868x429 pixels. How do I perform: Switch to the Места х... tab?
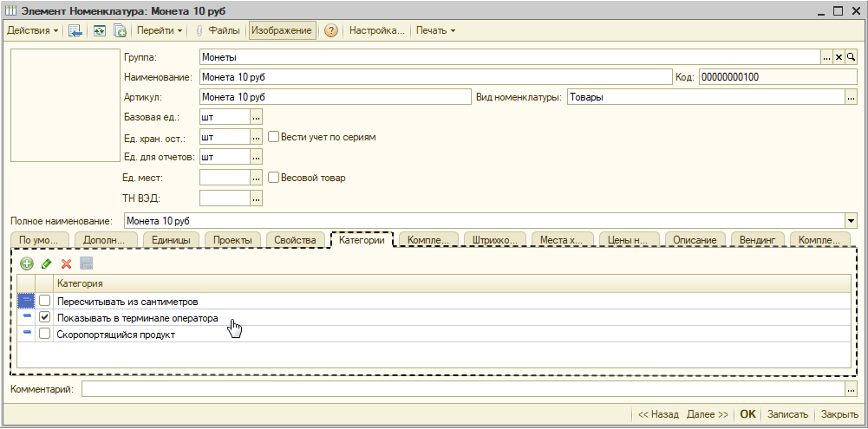(562, 240)
